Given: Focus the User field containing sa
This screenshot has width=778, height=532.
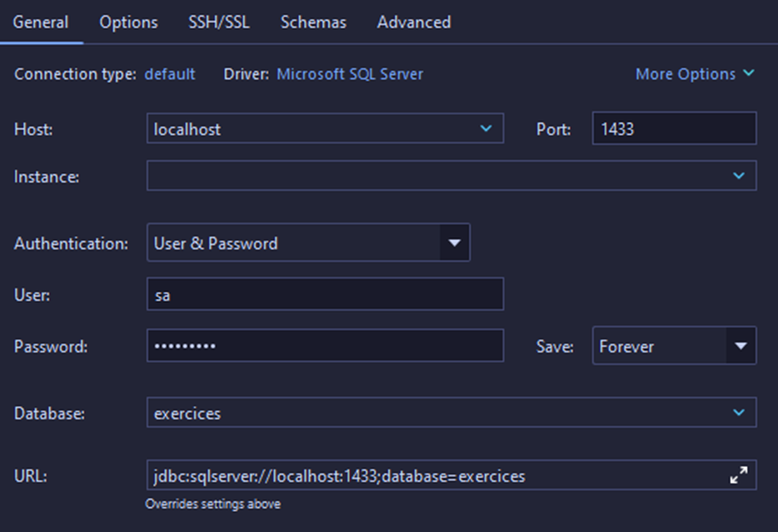Looking at the screenshot, I should [324, 294].
